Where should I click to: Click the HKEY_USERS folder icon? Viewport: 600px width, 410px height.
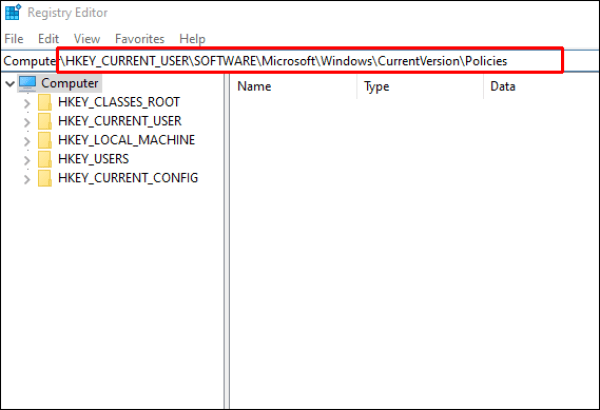click(x=45, y=159)
